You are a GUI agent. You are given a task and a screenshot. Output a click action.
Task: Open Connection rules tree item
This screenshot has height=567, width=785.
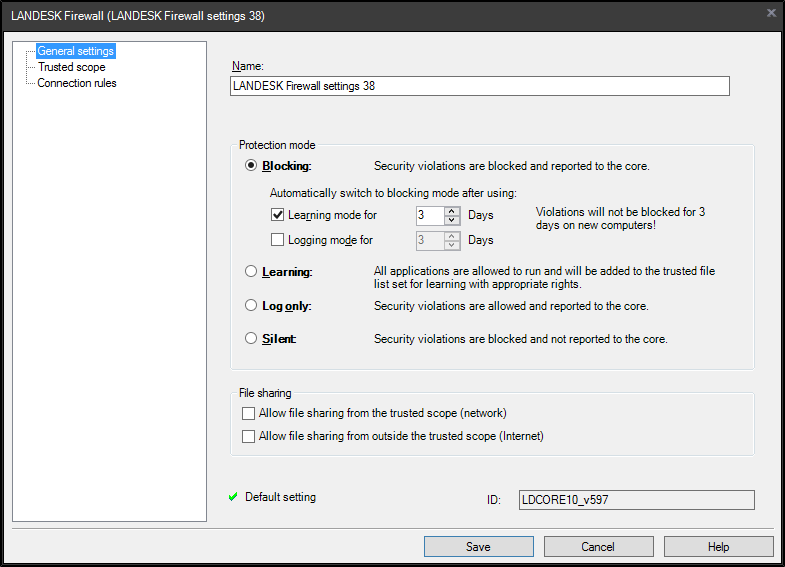(77, 83)
